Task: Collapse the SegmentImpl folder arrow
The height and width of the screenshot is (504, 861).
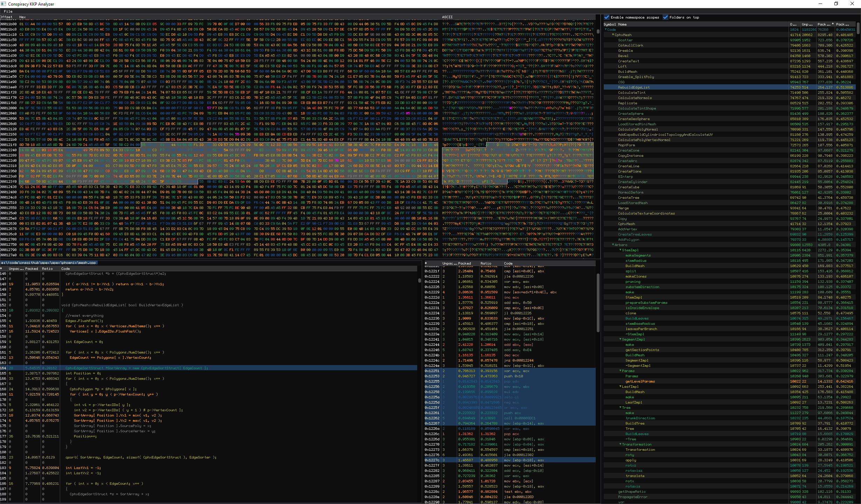Action: tap(621, 339)
